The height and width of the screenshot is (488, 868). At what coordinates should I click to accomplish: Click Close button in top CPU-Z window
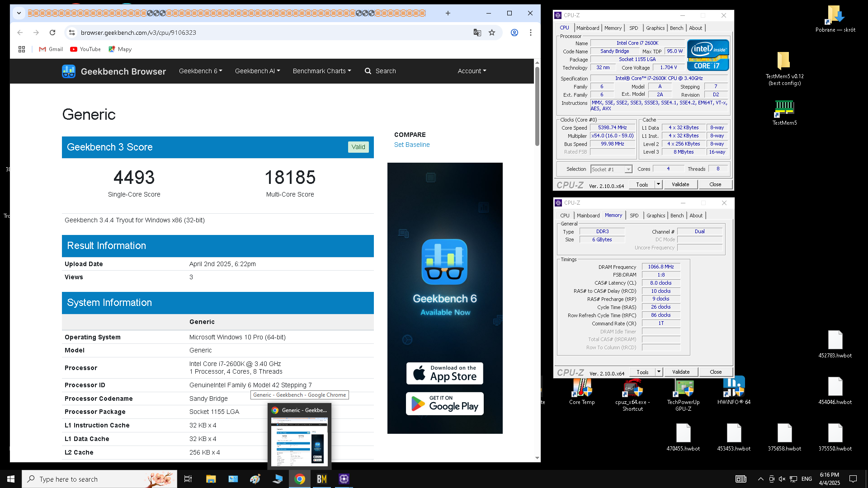(x=715, y=184)
